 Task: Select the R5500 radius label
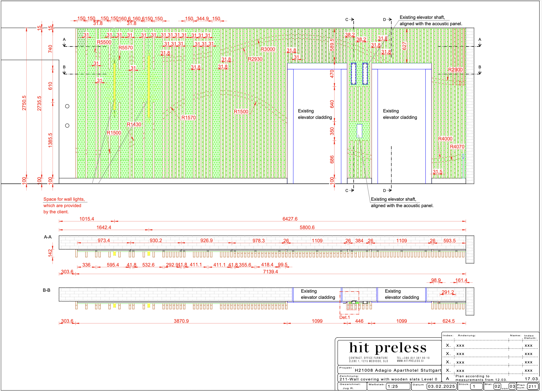104,42
